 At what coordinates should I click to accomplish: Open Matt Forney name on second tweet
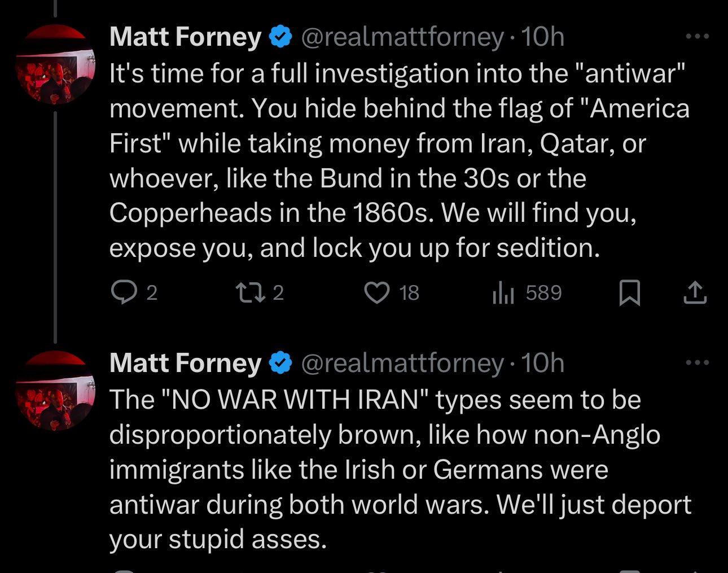click(186, 362)
